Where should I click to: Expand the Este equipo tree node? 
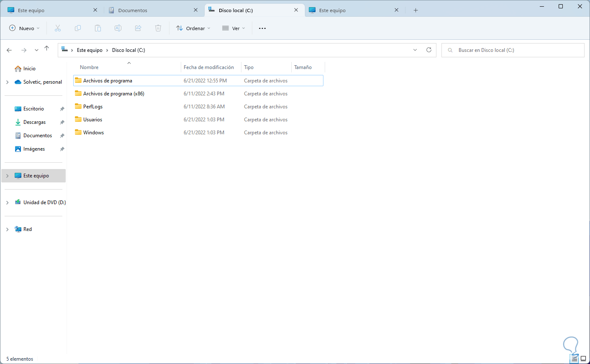click(8, 176)
